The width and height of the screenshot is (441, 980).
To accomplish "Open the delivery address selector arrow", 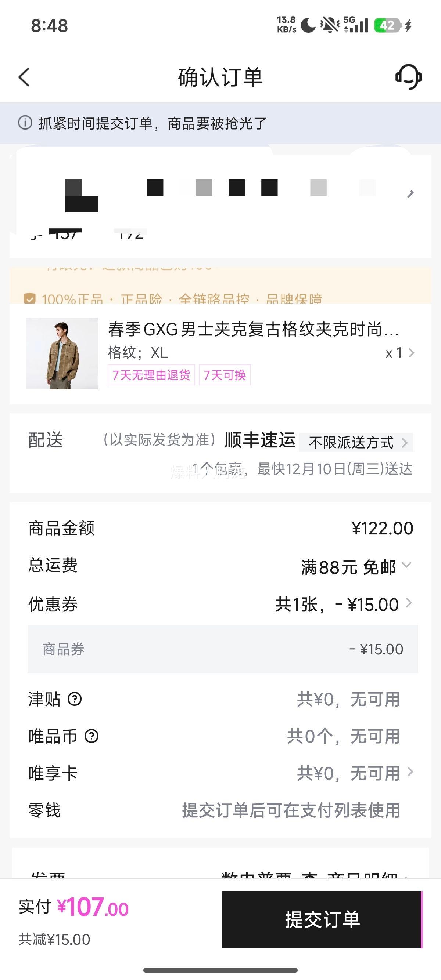I will tap(410, 195).
